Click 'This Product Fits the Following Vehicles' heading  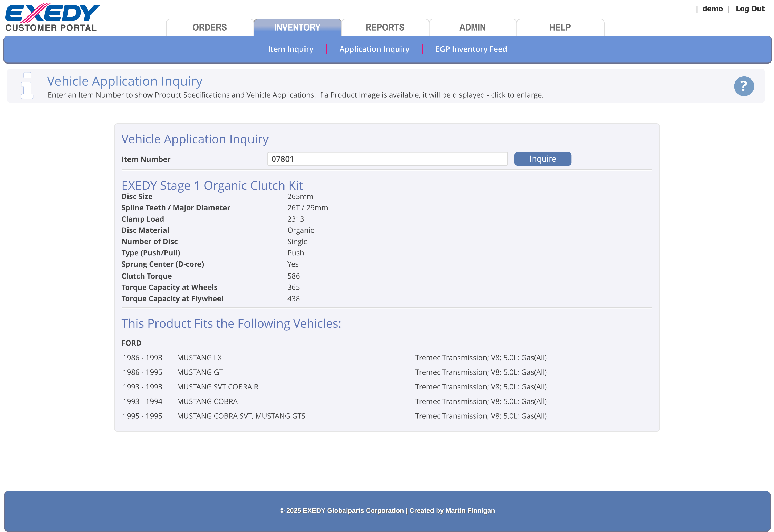[231, 324]
